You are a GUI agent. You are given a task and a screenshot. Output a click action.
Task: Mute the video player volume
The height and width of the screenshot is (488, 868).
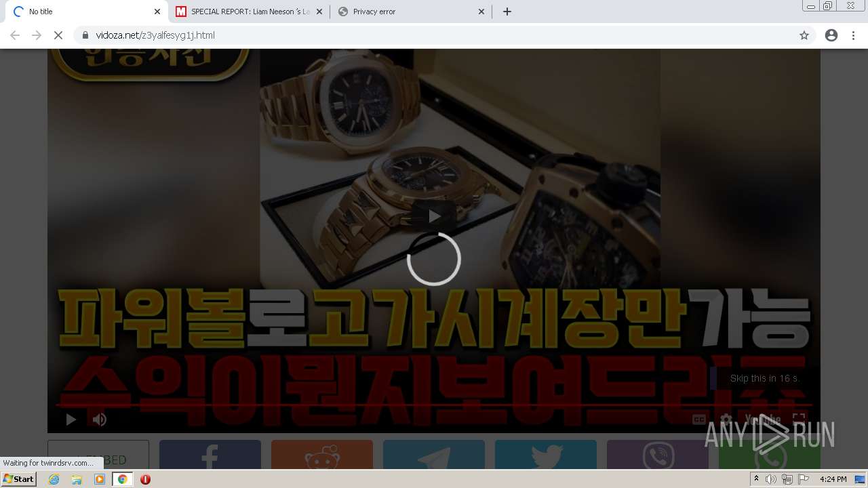100,420
